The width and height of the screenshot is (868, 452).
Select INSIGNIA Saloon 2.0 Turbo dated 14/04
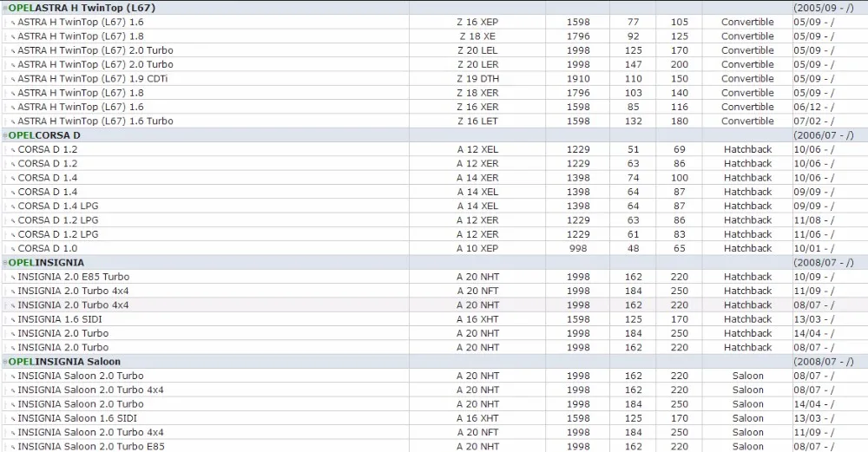434,404
